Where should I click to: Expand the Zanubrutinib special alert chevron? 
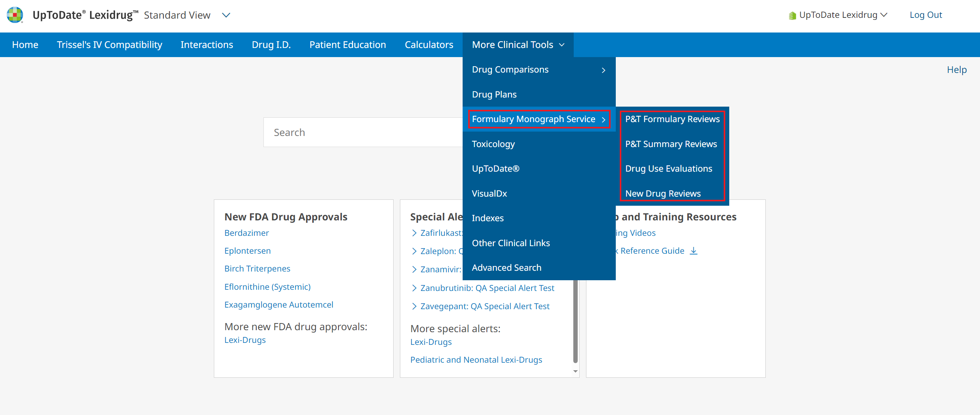414,288
